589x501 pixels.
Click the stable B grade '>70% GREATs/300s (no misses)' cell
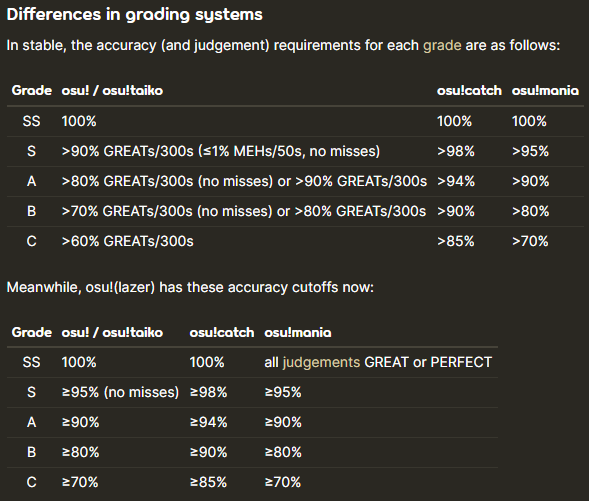click(x=244, y=211)
